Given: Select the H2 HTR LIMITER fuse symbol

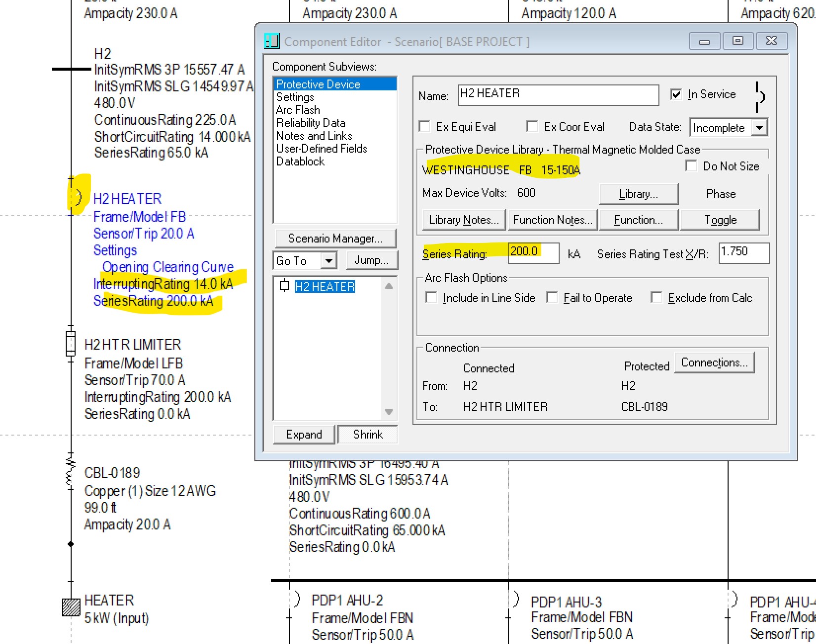Looking at the screenshot, I should 71,343.
